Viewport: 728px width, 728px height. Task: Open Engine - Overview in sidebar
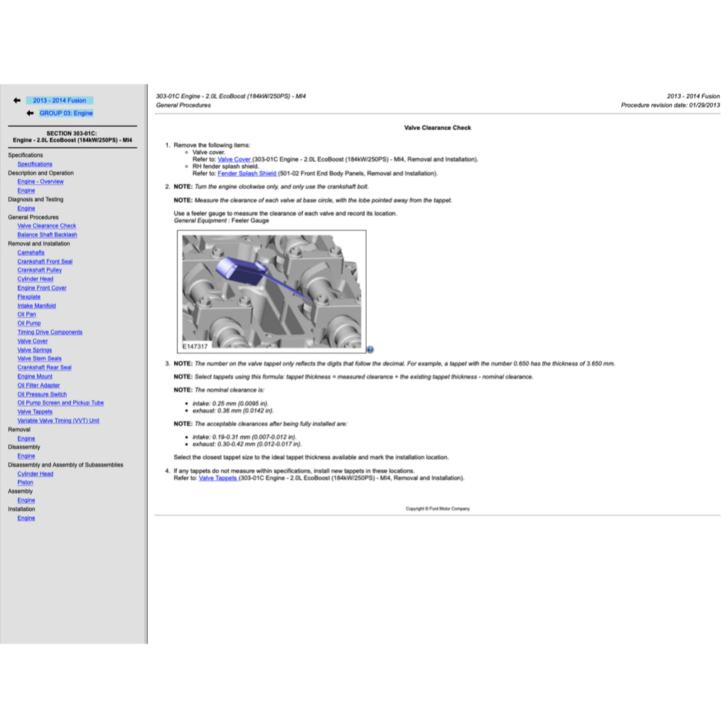coord(41,182)
